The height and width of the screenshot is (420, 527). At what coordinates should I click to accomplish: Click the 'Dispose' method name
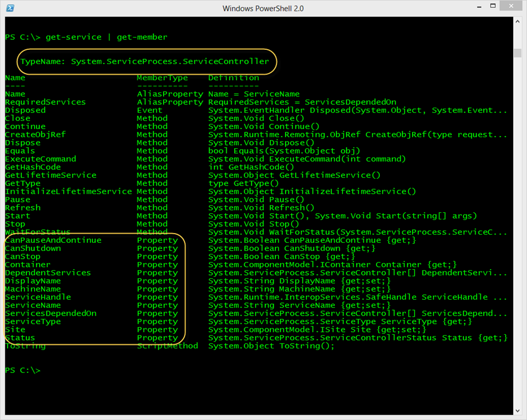pyautogui.click(x=22, y=143)
